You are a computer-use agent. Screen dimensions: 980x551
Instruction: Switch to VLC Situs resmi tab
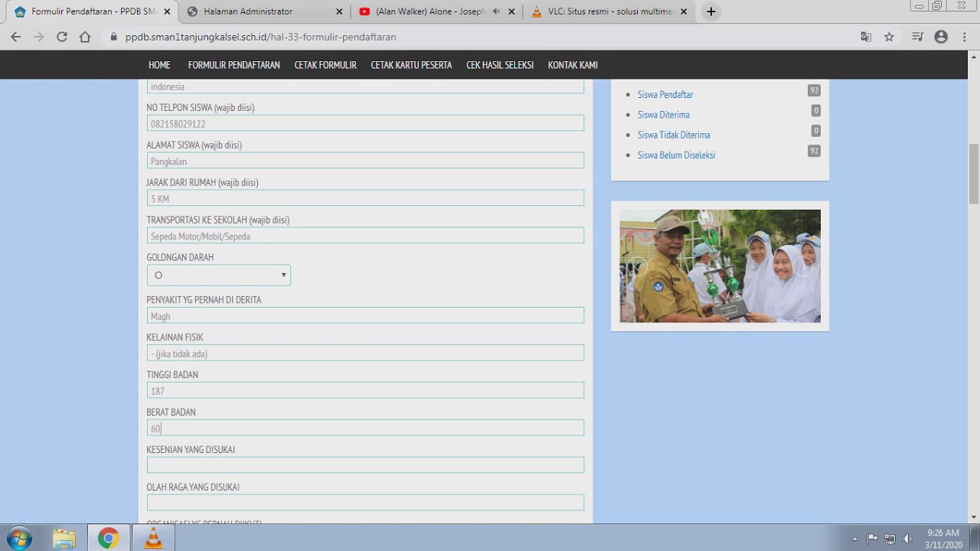tap(609, 11)
